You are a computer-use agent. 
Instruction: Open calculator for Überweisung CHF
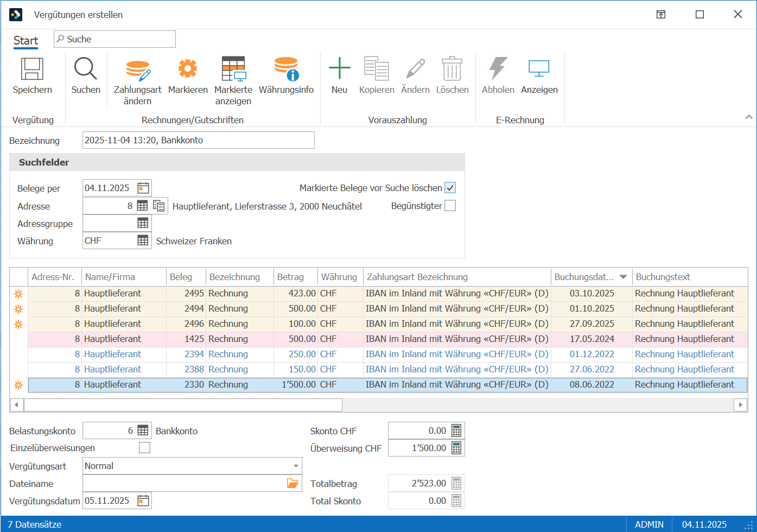(x=456, y=448)
